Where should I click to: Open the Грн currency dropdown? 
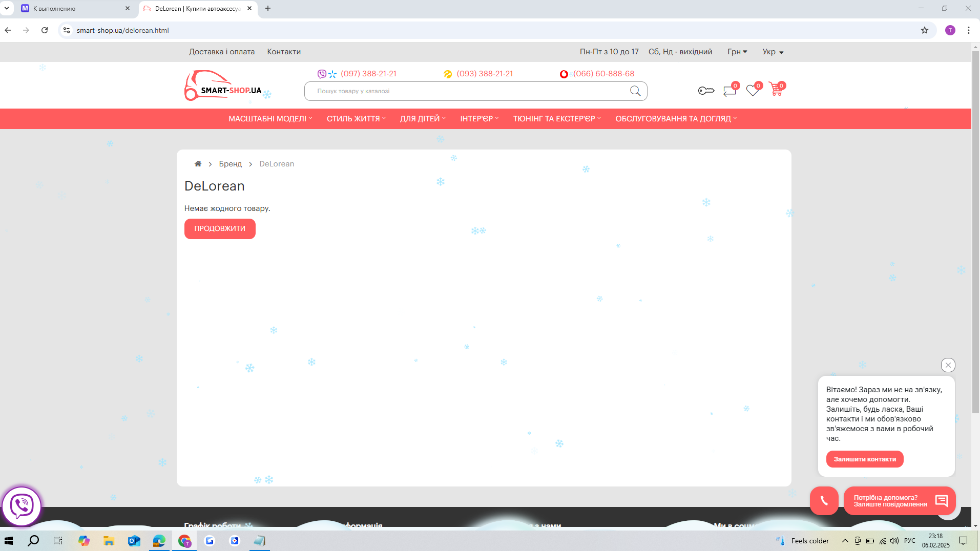[x=737, y=52]
